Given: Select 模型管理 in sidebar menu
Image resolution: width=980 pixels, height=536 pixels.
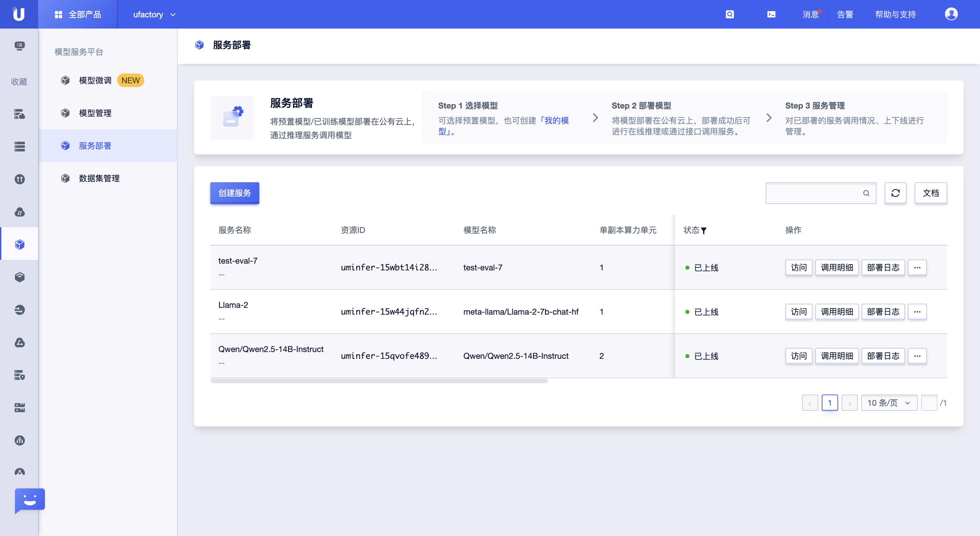Looking at the screenshot, I should point(95,113).
